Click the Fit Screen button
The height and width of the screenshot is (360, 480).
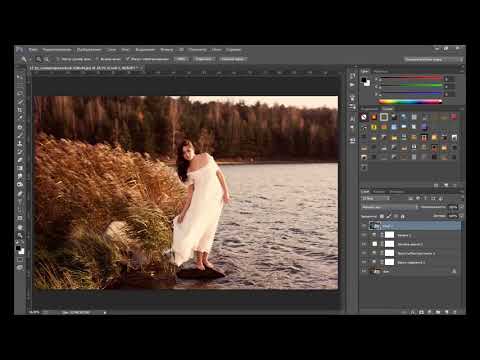pos(203,59)
